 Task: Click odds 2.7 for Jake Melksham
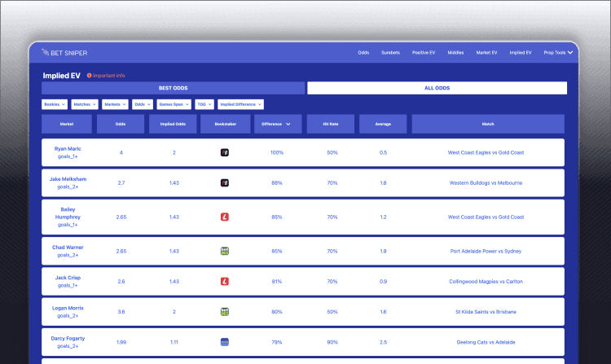[x=121, y=183]
